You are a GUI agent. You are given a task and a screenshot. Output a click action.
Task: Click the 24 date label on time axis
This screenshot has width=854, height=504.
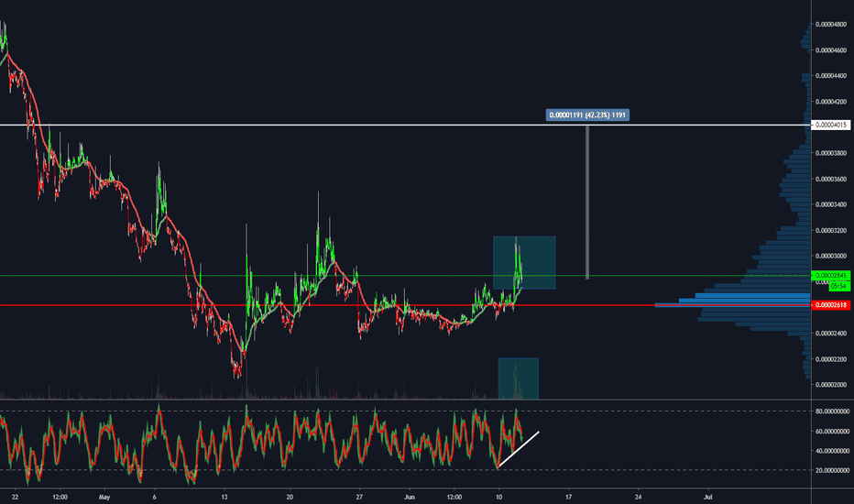point(639,497)
